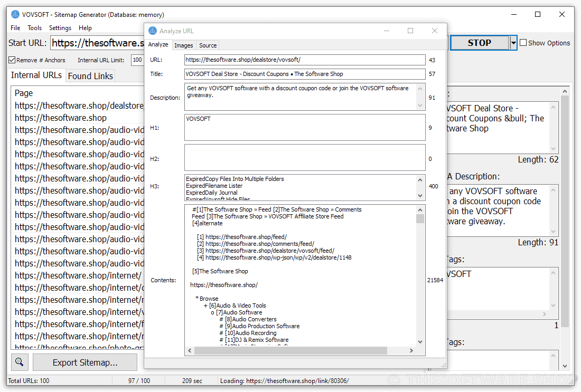This screenshot has width=581, height=392.
Task: Click H3 box scroll up arrow
Action: (x=420, y=180)
